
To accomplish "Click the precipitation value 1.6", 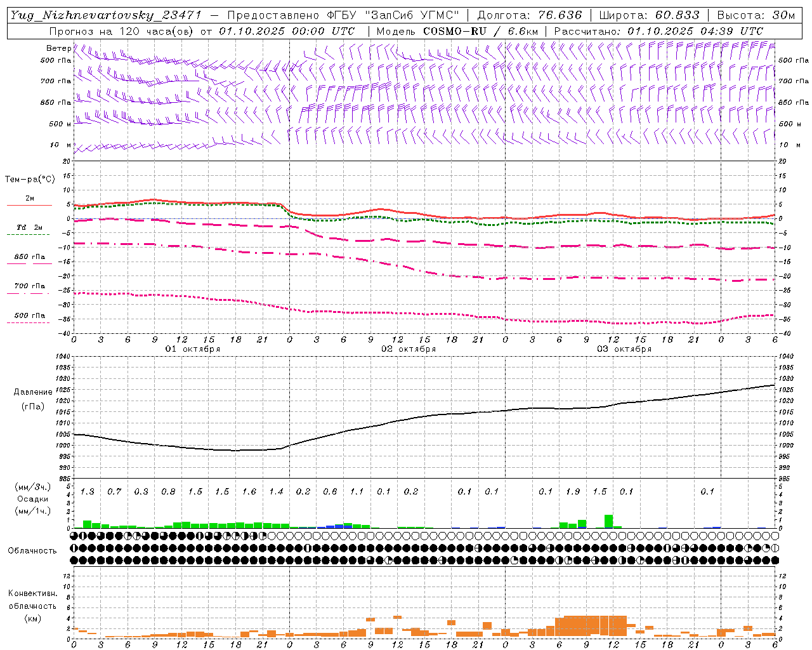I will [x=249, y=491].
